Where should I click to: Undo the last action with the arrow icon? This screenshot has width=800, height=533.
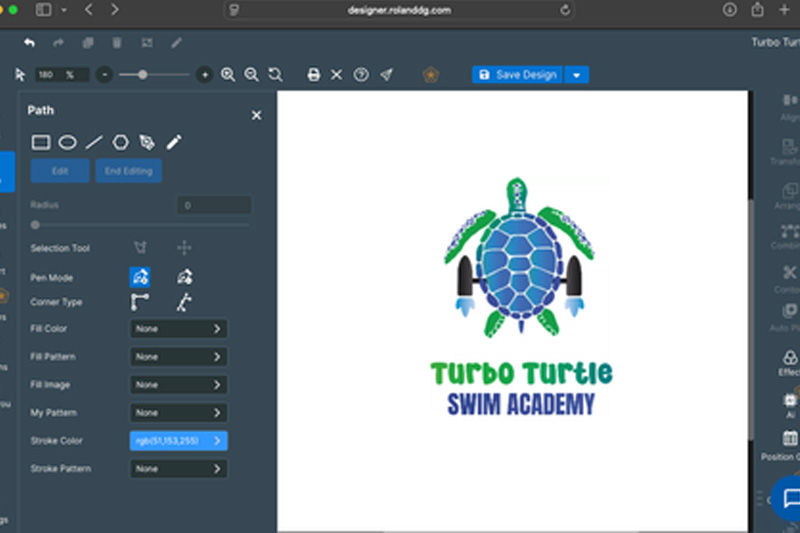point(30,43)
